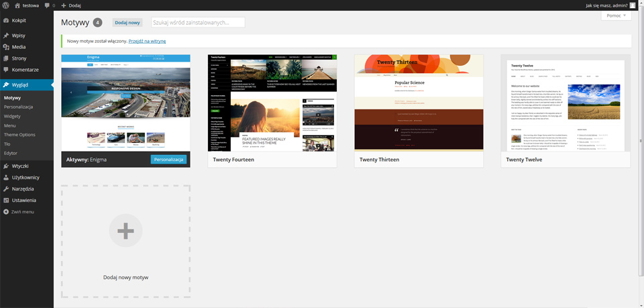The width and height of the screenshot is (644, 308).
Task: Open Theme Options submenu item
Action: click(19, 135)
